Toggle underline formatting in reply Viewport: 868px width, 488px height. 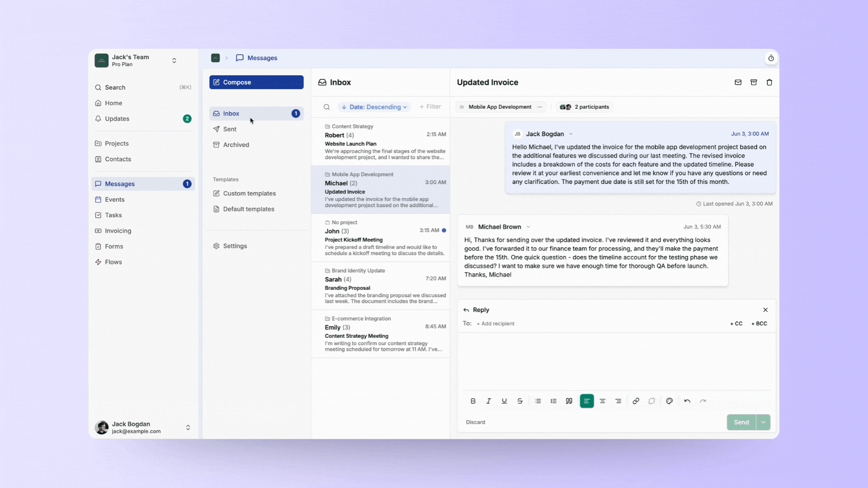point(504,401)
